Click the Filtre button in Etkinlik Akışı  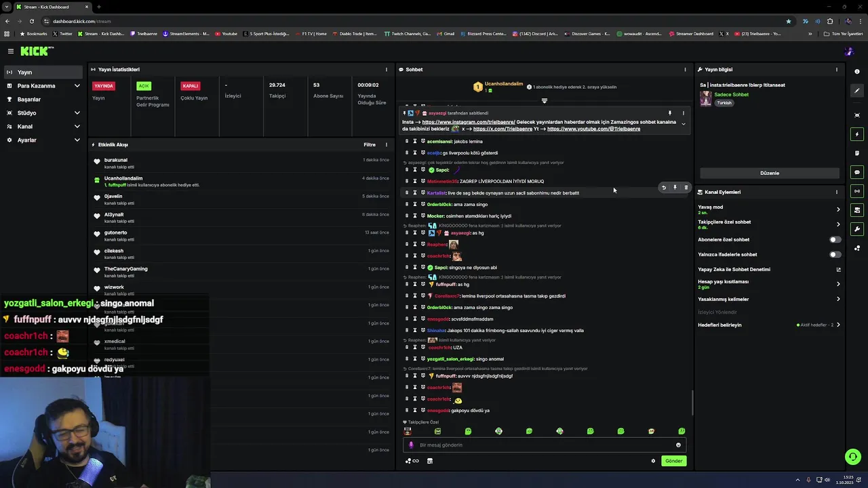coord(370,144)
